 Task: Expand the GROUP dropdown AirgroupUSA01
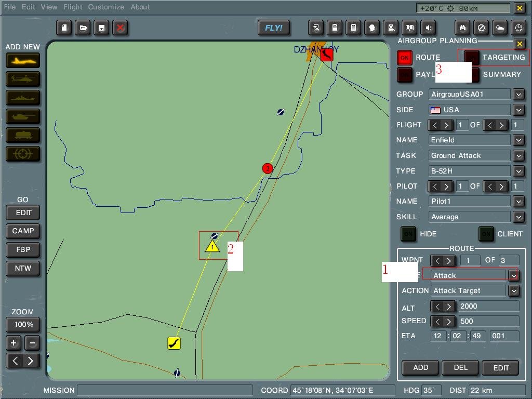pos(518,95)
